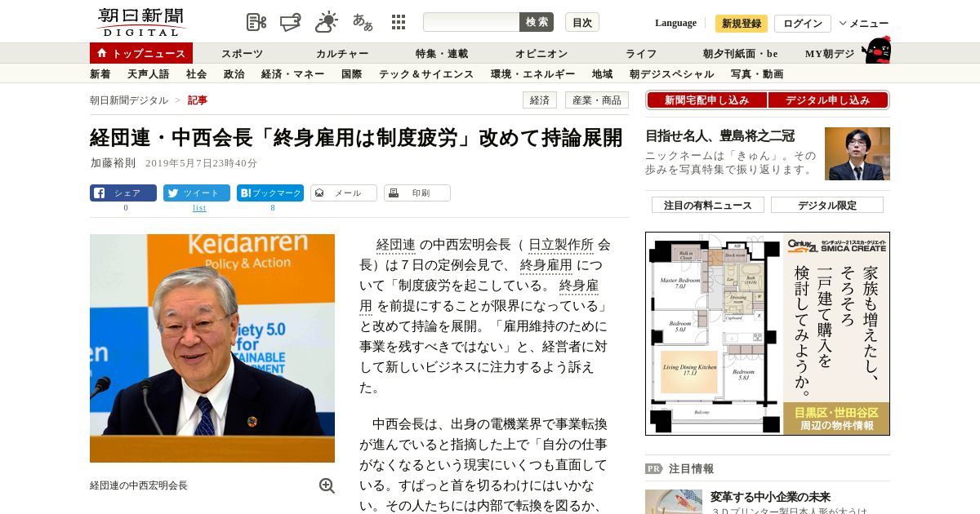Select 地域 in the sub navigation
980x514 pixels.
click(x=603, y=74)
